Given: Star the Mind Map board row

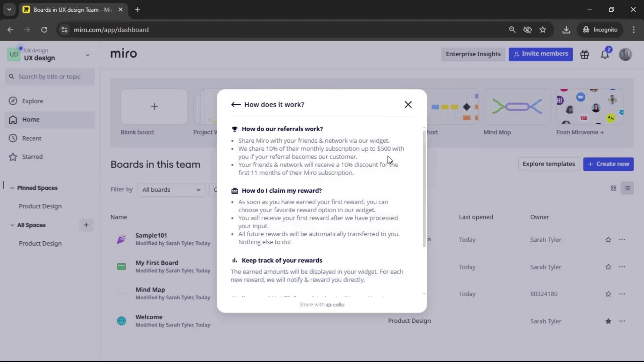Looking at the screenshot, I should click(x=608, y=294).
